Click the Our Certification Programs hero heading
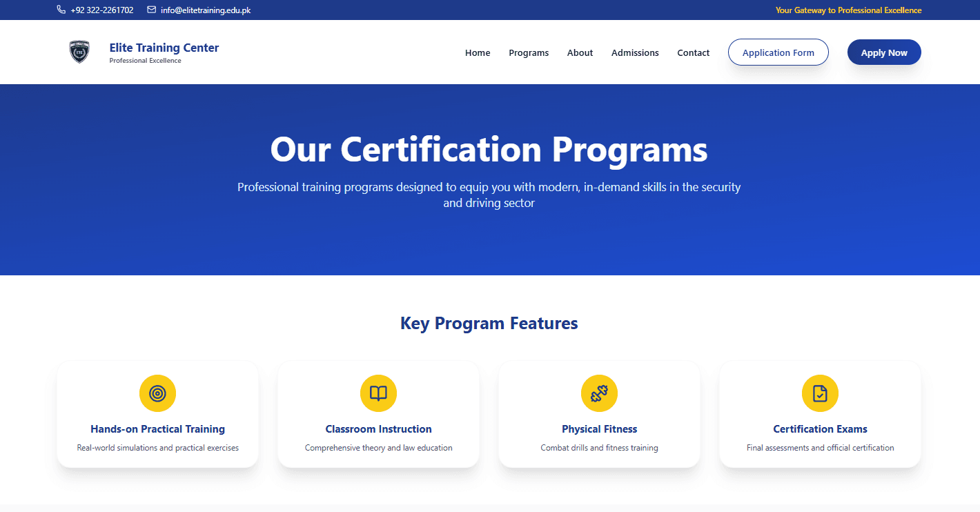This screenshot has height=512, width=980. point(489,150)
